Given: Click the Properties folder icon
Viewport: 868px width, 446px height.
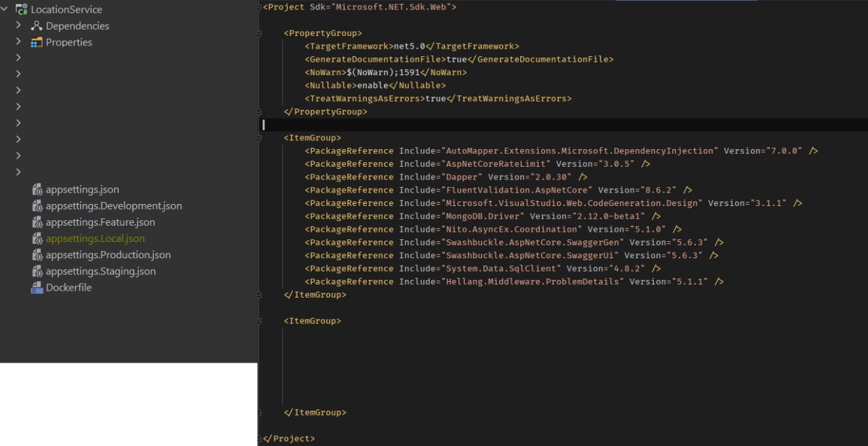Looking at the screenshot, I should tap(37, 42).
